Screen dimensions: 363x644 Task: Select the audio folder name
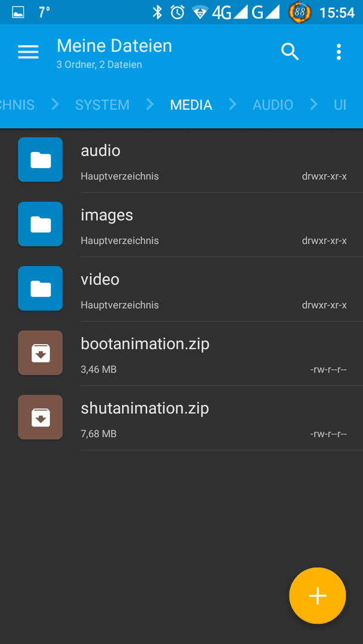coord(101,151)
